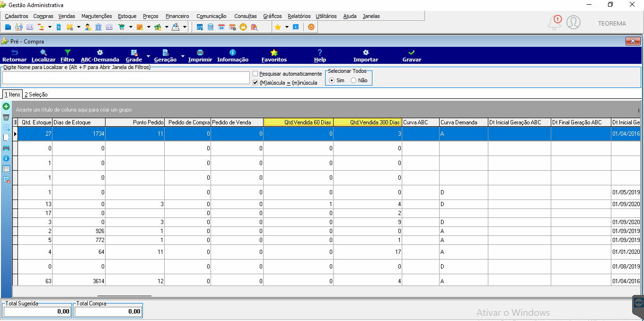Viewport: 644px width, 321px height.
Task: Open the Estoque menu
Action: pos(127,16)
